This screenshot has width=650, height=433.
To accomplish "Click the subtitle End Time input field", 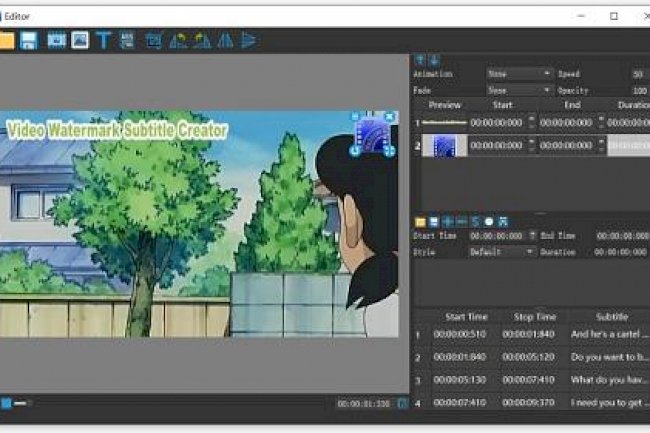I will pyautogui.click(x=622, y=236).
